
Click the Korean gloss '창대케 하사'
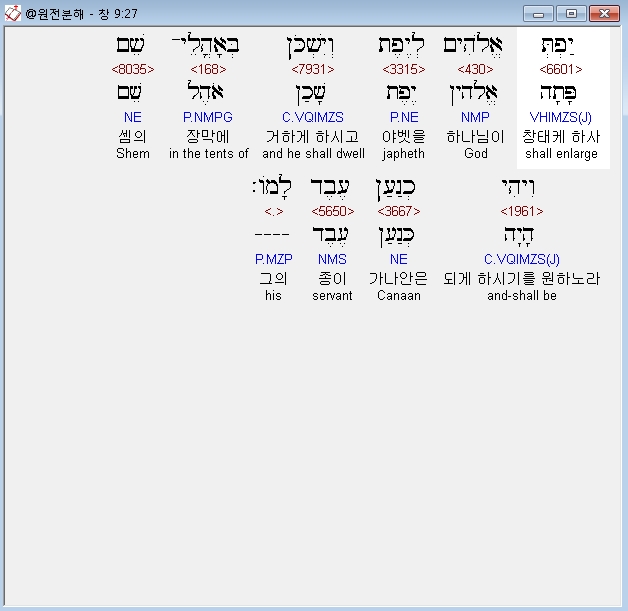pyautogui.click(x=561, y=137)
